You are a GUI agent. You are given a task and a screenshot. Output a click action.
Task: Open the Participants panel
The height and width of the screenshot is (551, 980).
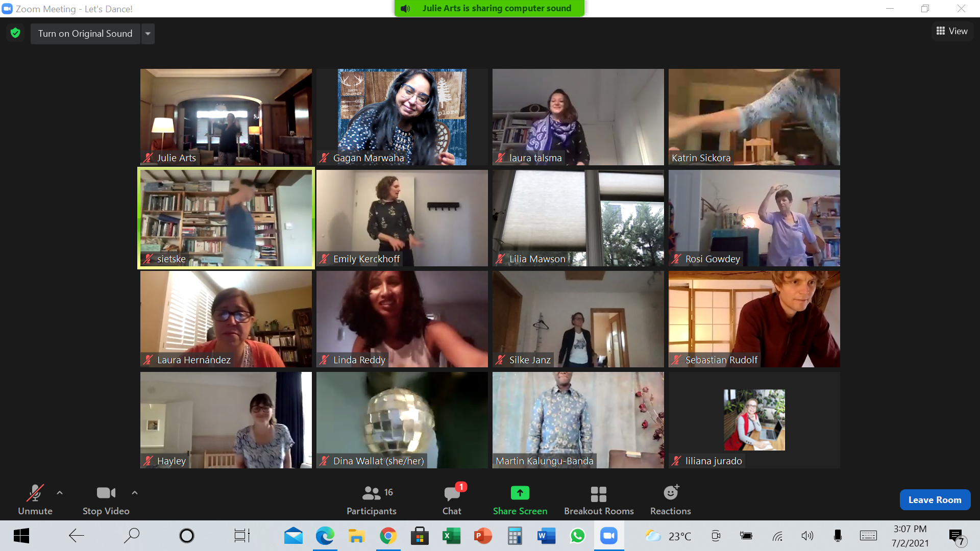tap(371, 500)
